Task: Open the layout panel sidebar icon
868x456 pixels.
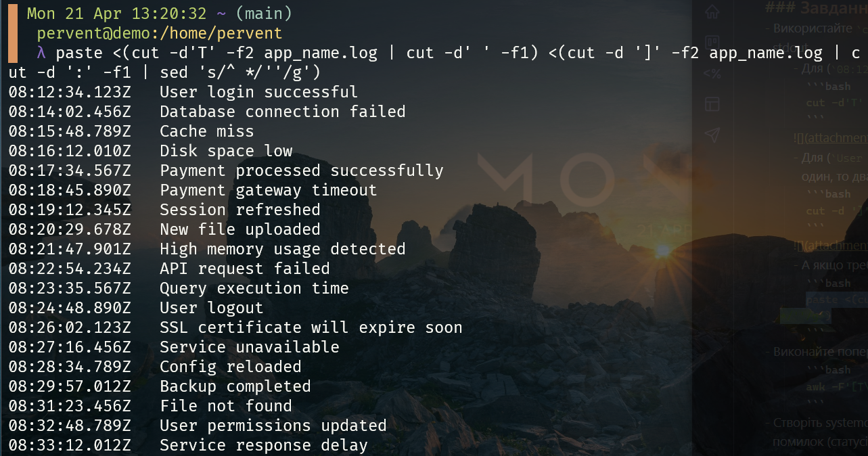Action: (712, 104)
